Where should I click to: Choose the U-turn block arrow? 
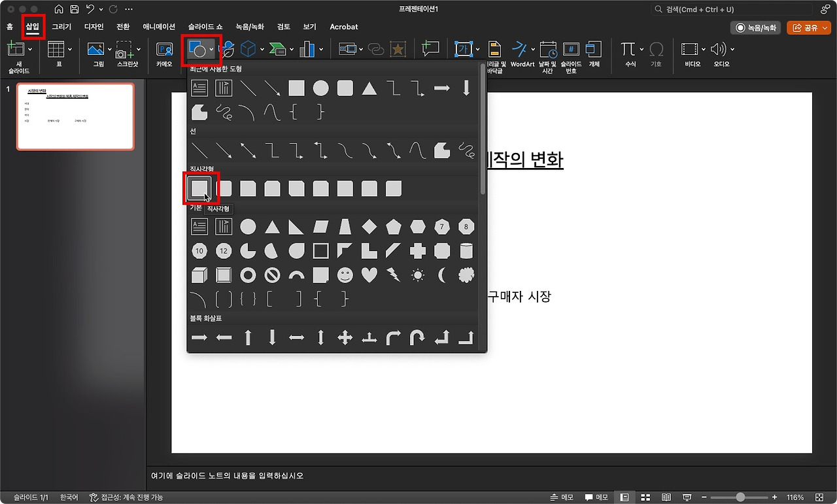pyautogui.click(x=418, y=337)
